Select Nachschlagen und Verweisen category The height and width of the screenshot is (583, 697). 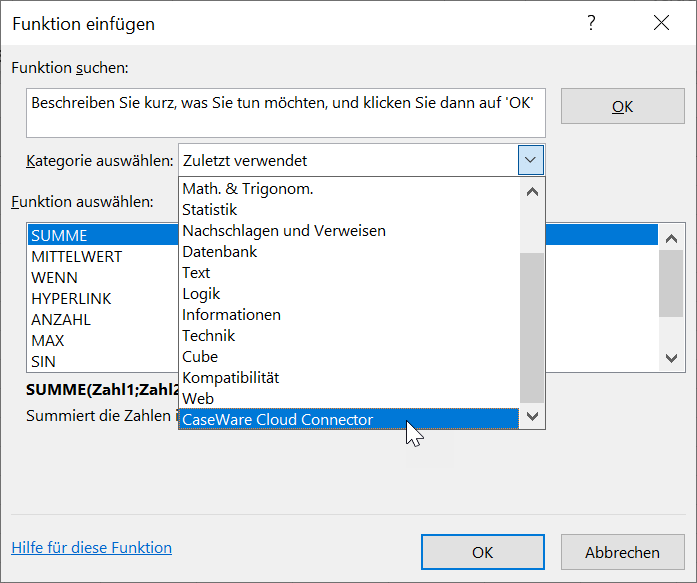[x=348, y=231]
